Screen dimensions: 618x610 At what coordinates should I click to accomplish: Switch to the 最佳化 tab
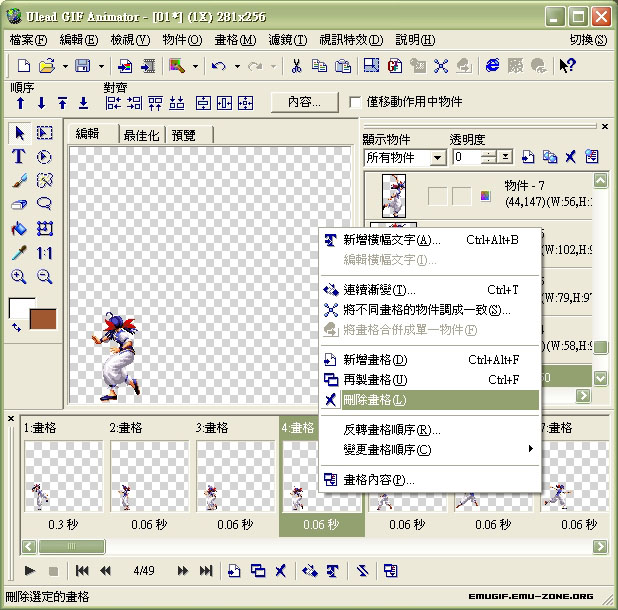[x=141, y=135]
